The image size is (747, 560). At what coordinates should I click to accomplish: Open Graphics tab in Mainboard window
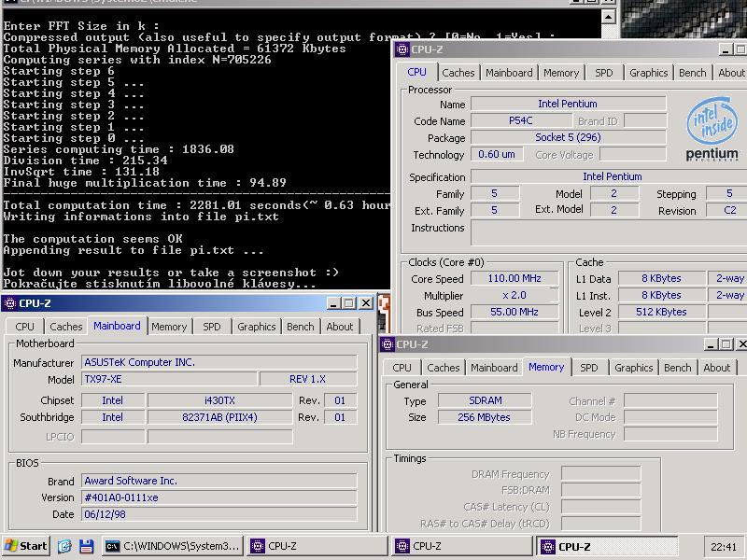256,327
